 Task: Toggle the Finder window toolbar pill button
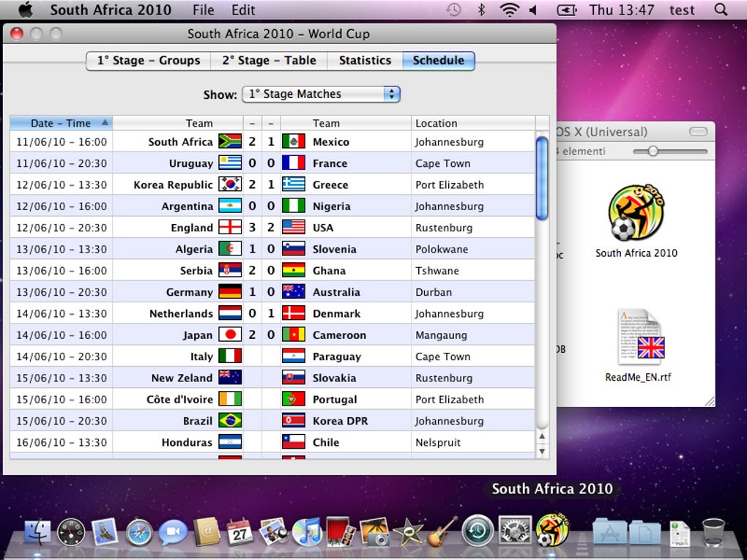pyautogui.click(x=698, y=132)
